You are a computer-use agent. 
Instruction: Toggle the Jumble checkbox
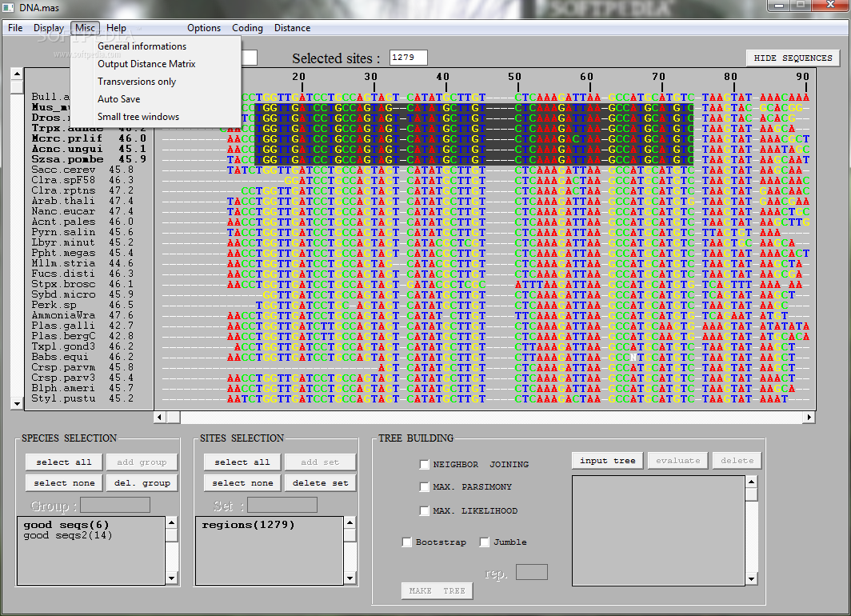pos(484,542)
